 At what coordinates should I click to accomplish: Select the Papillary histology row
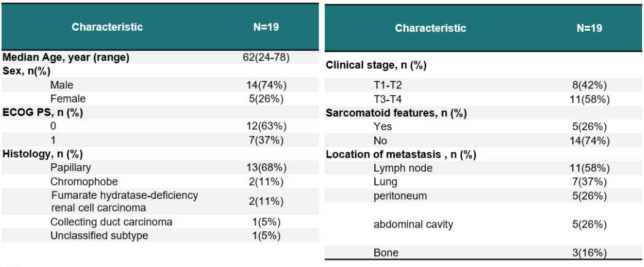point(70,167)
